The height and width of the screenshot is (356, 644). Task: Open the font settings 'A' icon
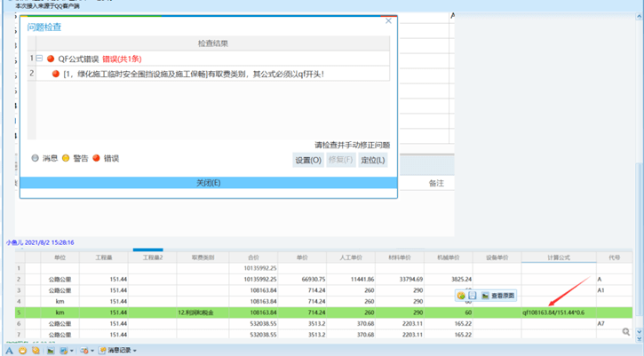(9, 351)
